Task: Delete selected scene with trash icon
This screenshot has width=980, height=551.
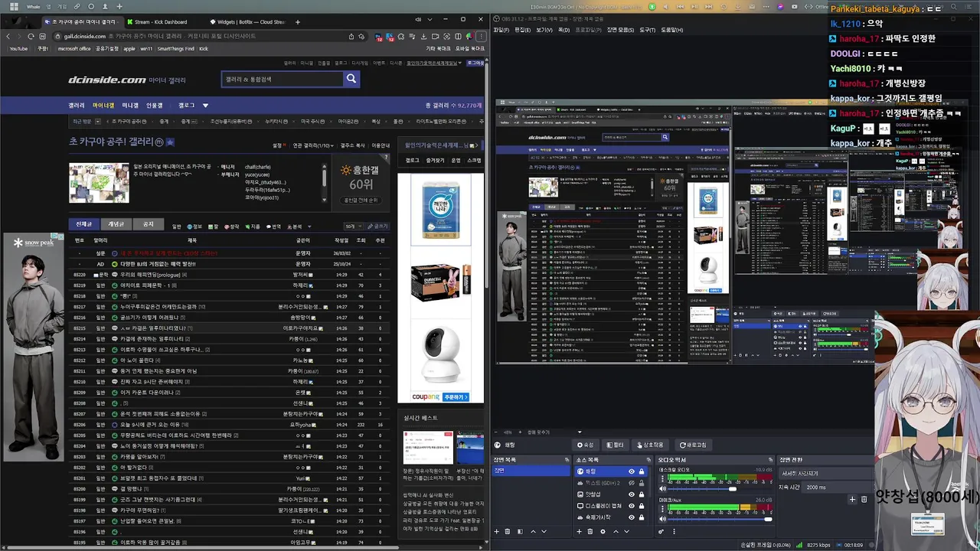Action: 508,532
